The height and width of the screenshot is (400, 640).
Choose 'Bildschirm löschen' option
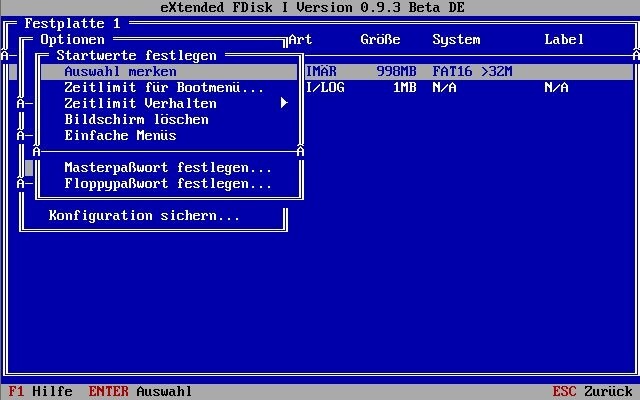(x=136, y=120)
